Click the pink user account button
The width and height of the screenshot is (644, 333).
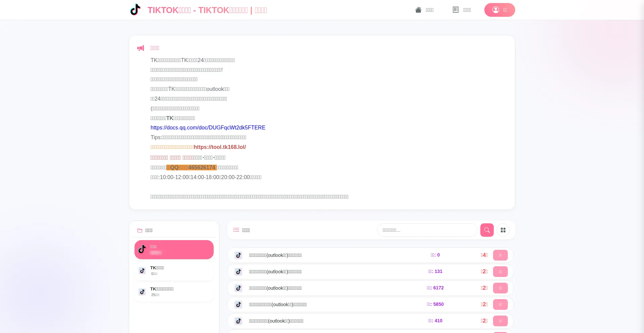point(499,10)
